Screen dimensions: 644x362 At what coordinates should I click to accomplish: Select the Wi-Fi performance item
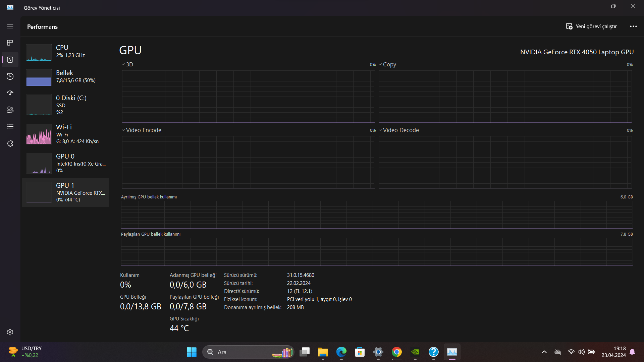(65, 134)
